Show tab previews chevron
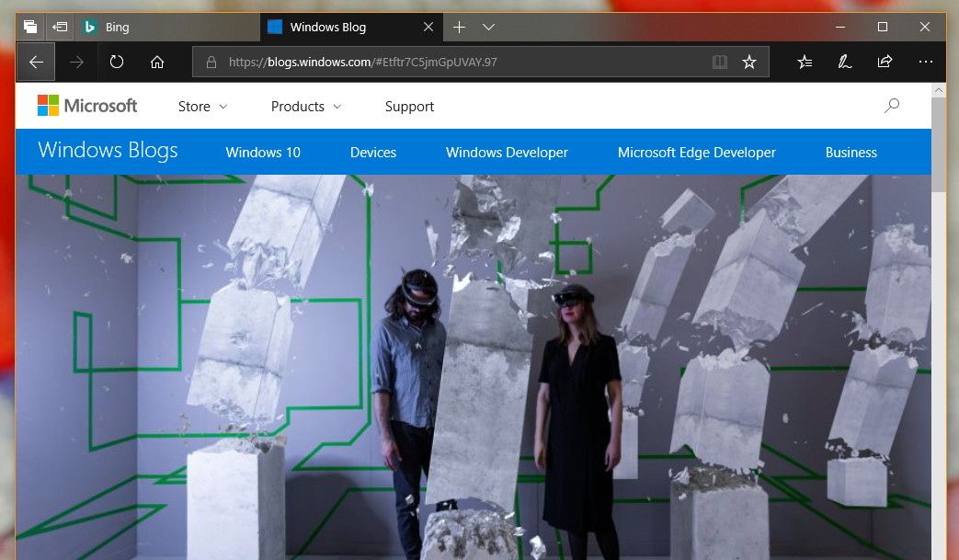This screenshot has width=959, height=560. point(488,27)
